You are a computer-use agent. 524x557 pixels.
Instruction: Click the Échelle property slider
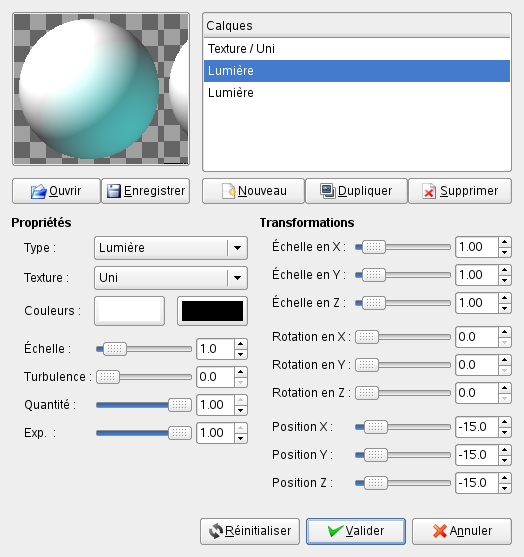(144, 349)
